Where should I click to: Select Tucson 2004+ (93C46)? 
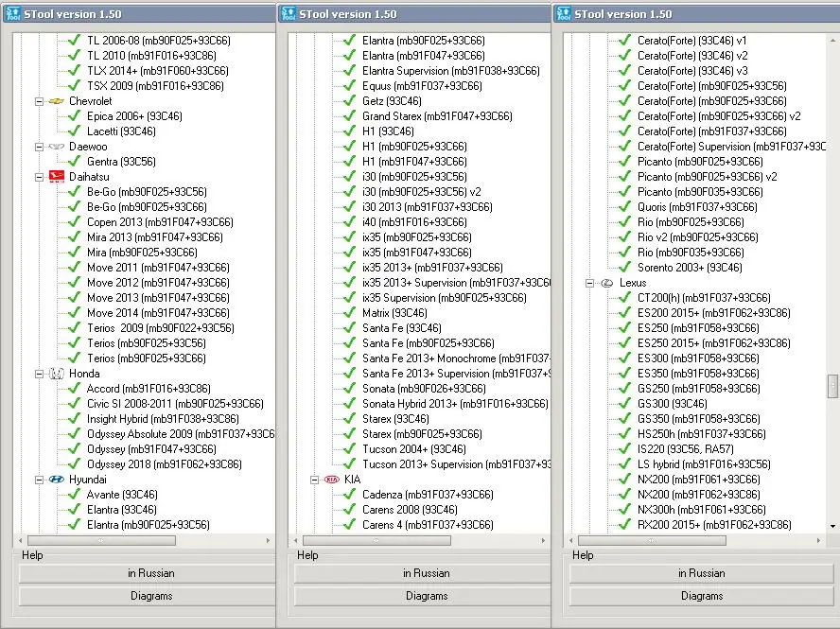click(414, 449)
